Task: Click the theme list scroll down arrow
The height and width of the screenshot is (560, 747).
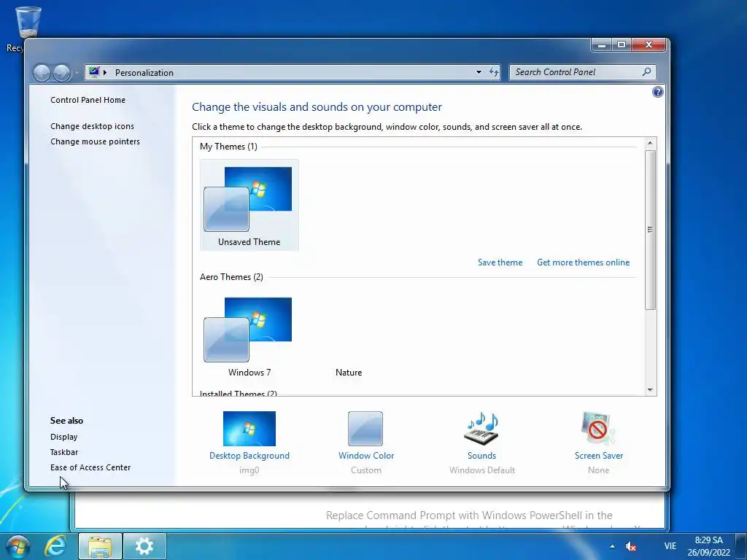Action: click(x=650, y=389)
